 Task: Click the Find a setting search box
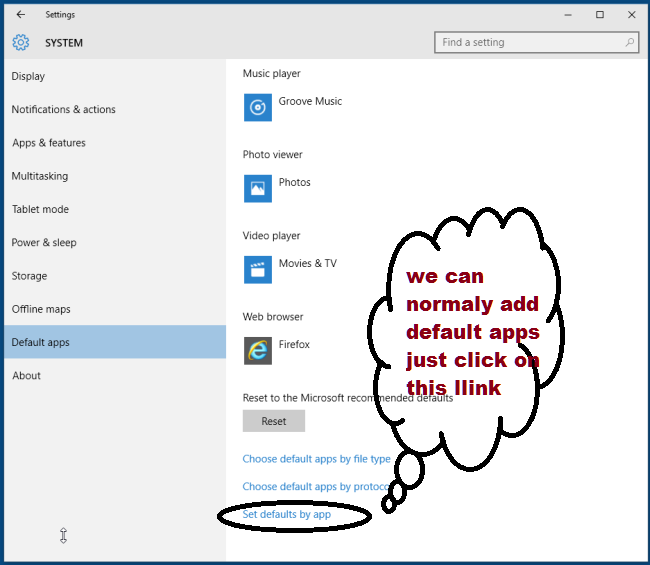click(x=536, y=42)
